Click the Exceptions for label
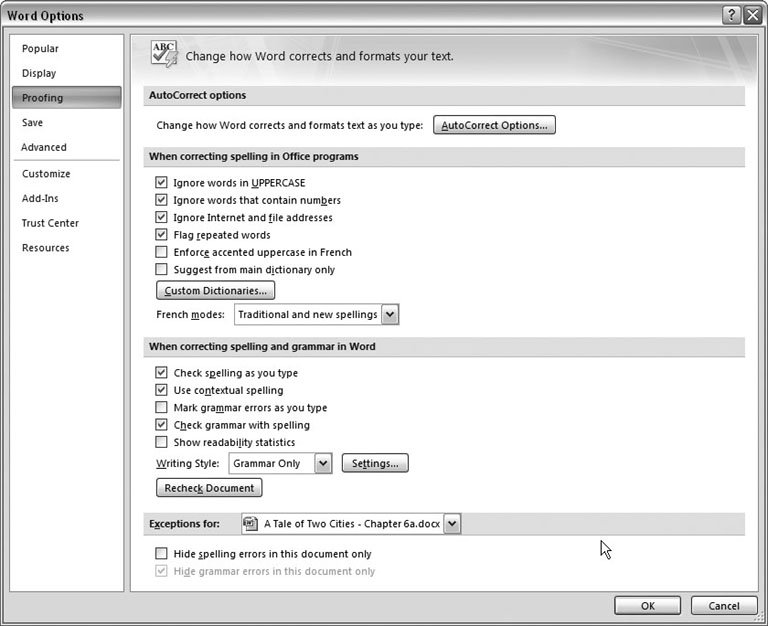This screenshot has height=626, width=768. 184,524
